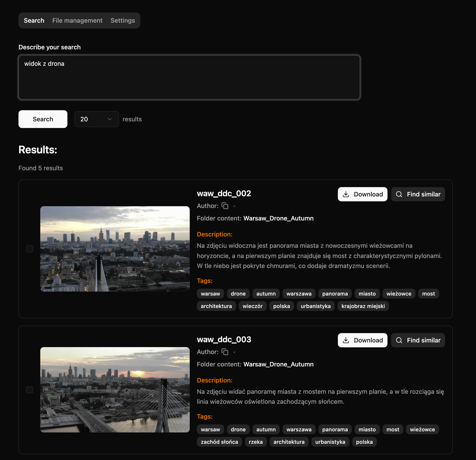Open the results count dropdown showing 20
The width and height of the screenshot is (476, 460).
click(96, 119)
